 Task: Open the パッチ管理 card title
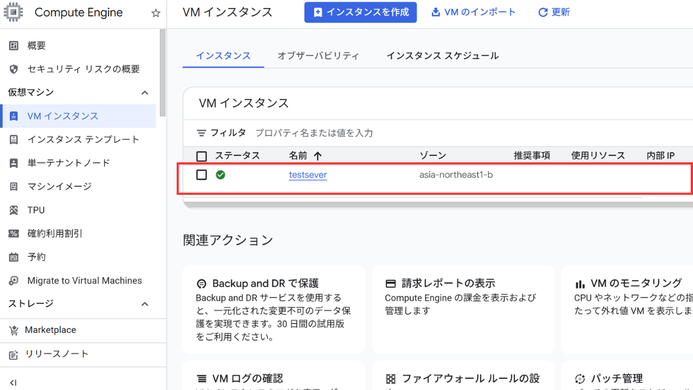tap(617, 379)
